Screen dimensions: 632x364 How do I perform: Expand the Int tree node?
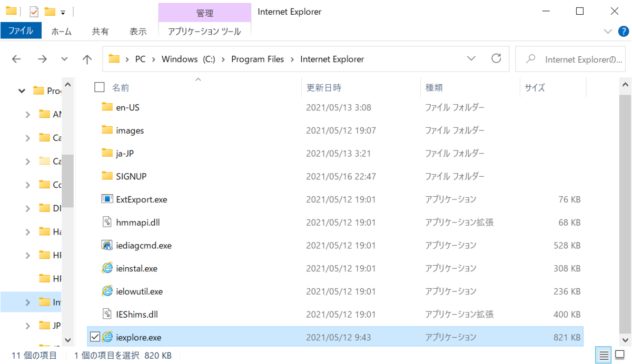pos(28,302)
